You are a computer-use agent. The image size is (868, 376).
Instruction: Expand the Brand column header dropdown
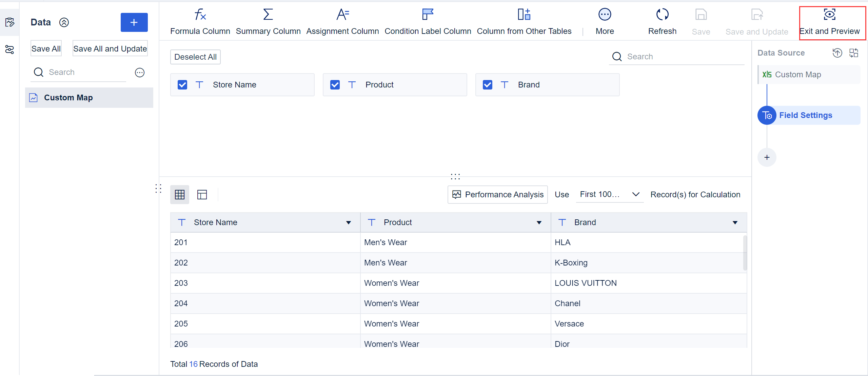pyautogui.click(x=735, y=223)
